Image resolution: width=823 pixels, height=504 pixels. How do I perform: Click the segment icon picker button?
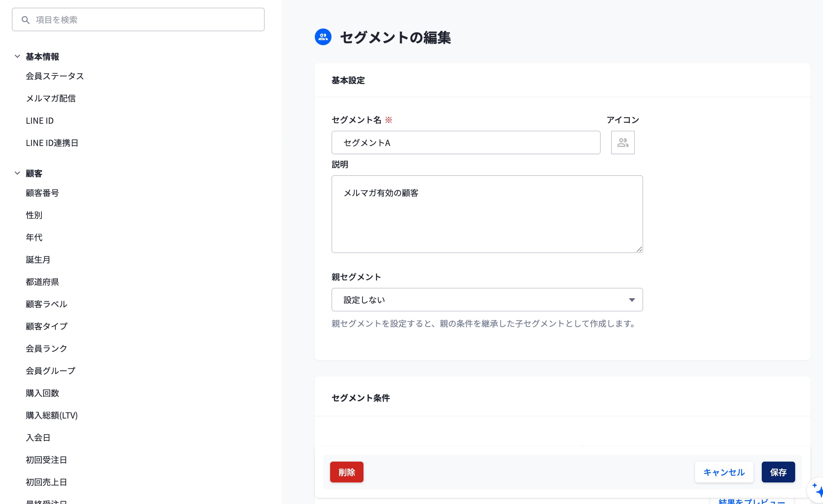623,143
